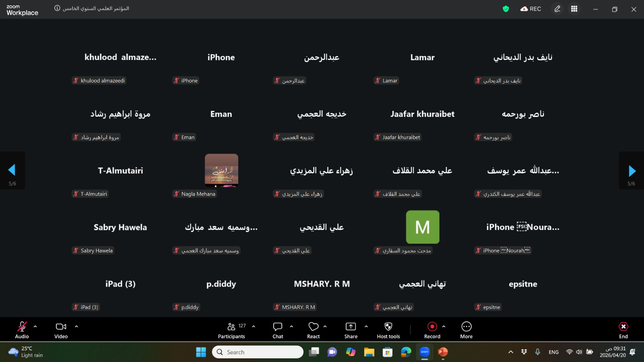Open Host tools shield icon
Viewport: 644px width, 362px height.
[388, 327]
